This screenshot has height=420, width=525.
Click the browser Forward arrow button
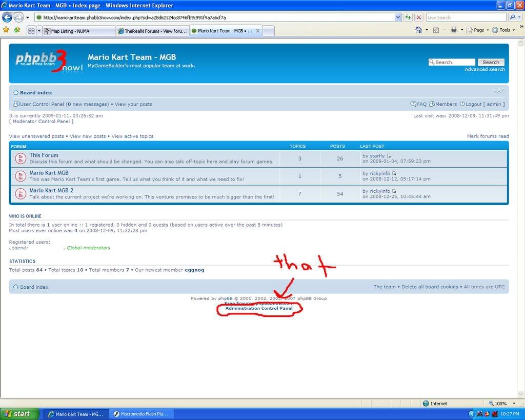(18, 17)
